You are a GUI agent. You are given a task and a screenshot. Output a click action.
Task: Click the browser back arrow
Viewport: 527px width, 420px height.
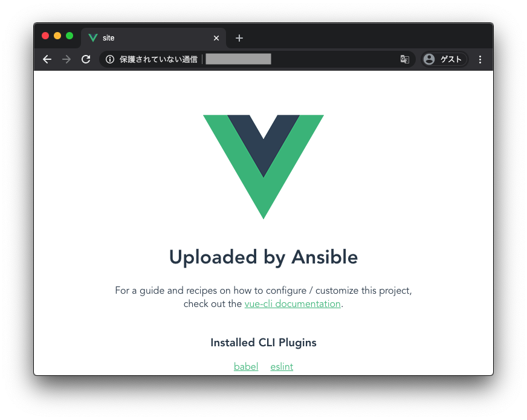47,59
